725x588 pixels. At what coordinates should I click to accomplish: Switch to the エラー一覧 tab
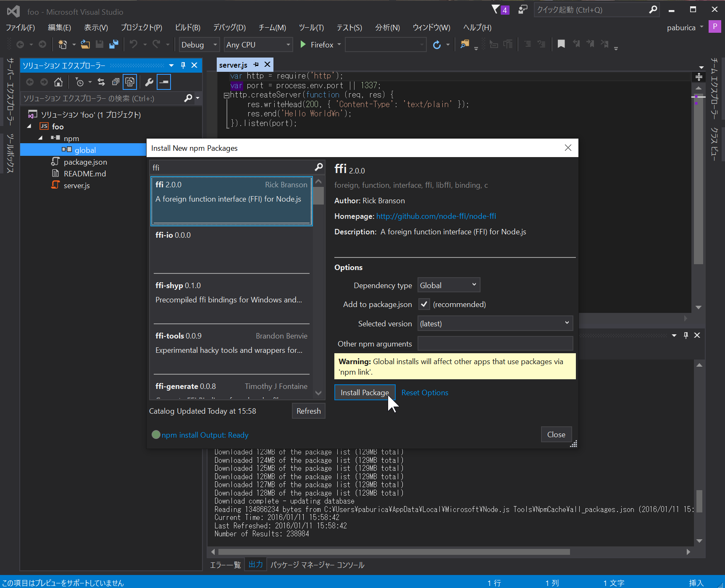225,565
